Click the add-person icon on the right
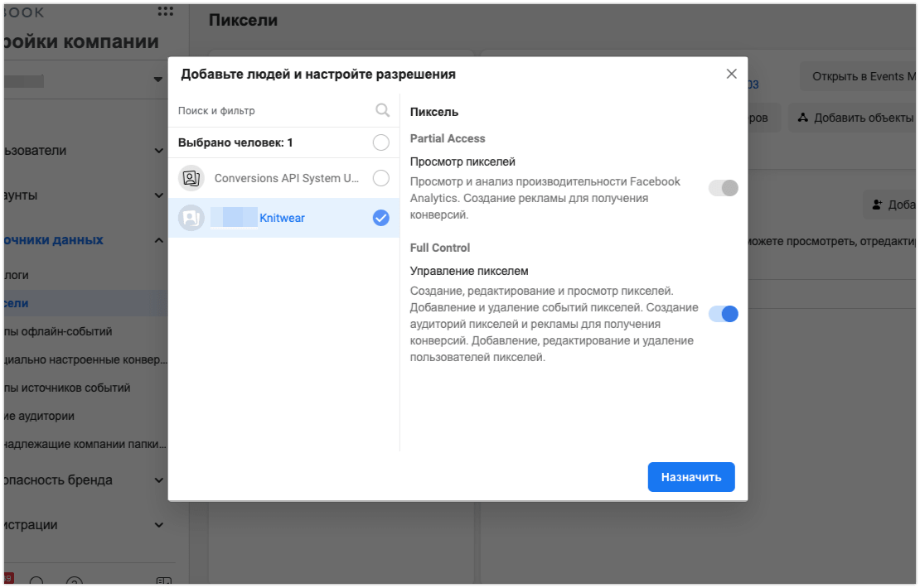The image size is (920, 588). click(x=878, y=205)
